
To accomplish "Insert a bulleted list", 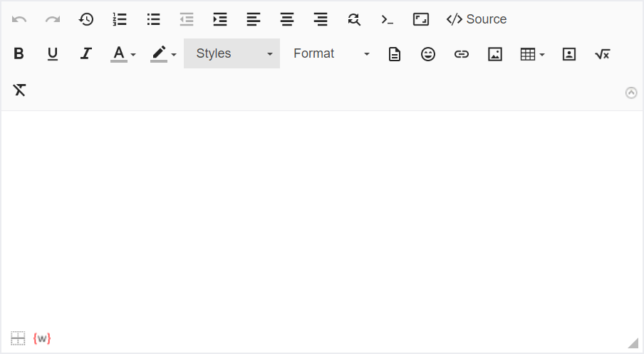I will [x=153, y=19].
